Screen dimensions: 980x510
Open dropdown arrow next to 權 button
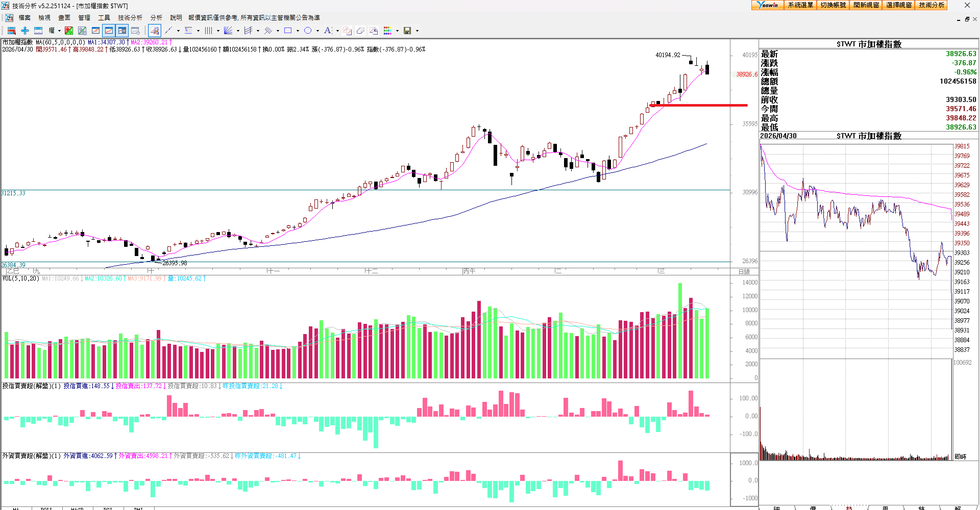(59, 31)
